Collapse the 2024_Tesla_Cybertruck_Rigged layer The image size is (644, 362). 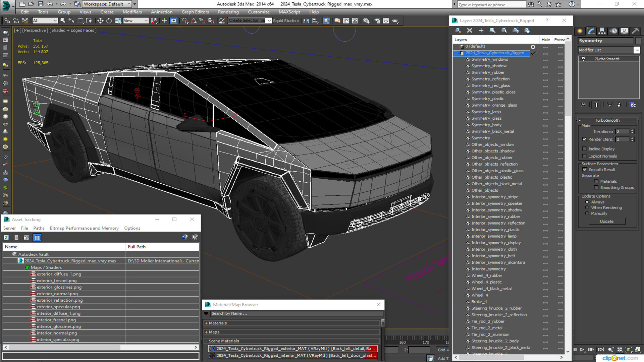(456, 53)
